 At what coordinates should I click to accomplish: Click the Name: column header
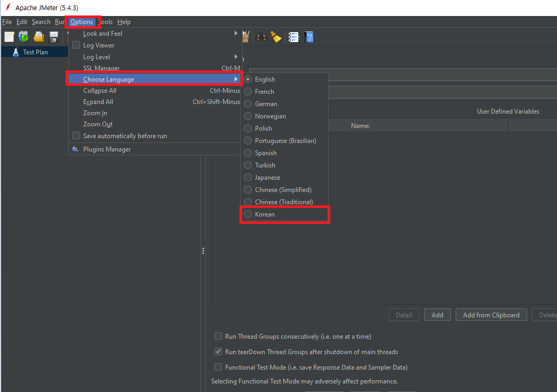tap(360, 126)
